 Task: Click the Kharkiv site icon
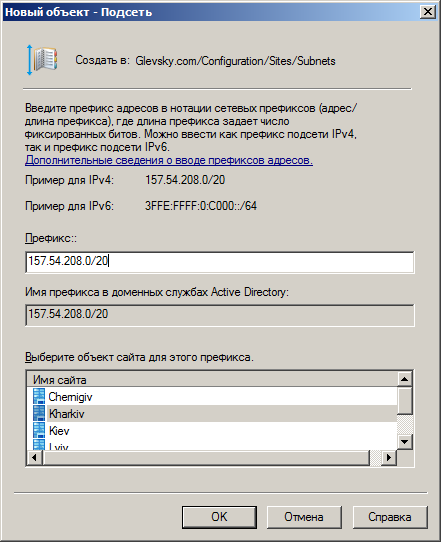click(x=39, y=413)
